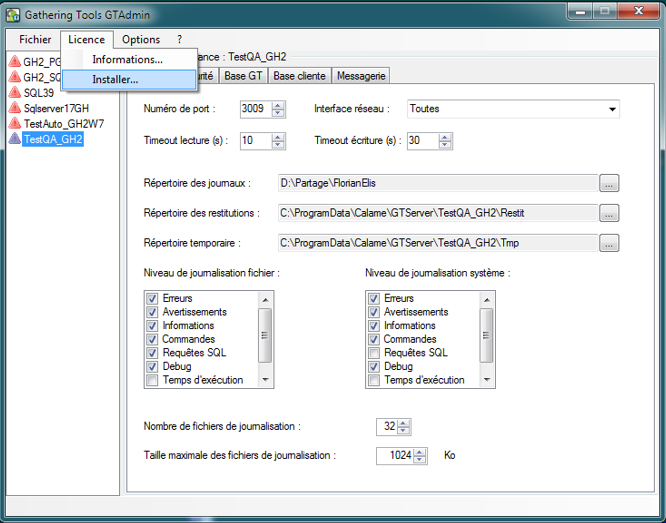The image size is (666, 523).
Task: Open the Interface réseau dropdown
Action: pyautogui.click(x=612, y=109)
